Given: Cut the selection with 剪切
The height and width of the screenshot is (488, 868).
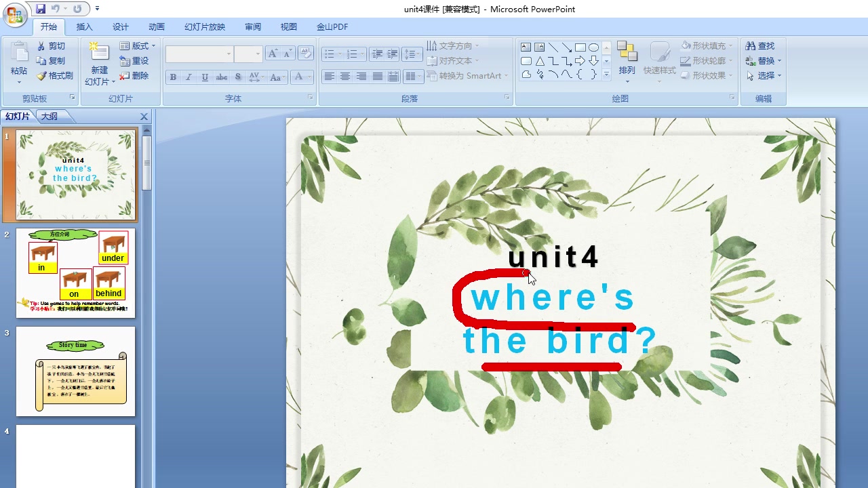Looking at the screenshot, I should pos(51,46).
